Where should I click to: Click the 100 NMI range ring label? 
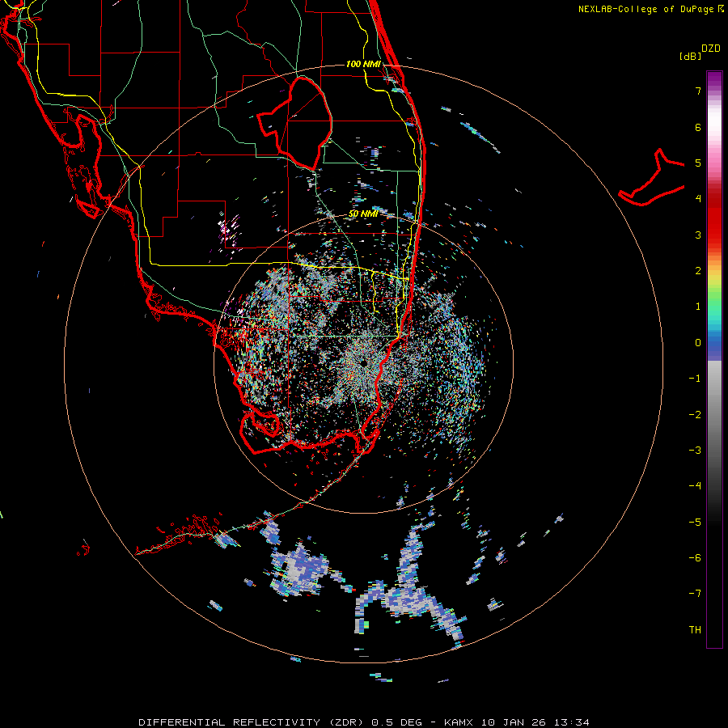363,64
